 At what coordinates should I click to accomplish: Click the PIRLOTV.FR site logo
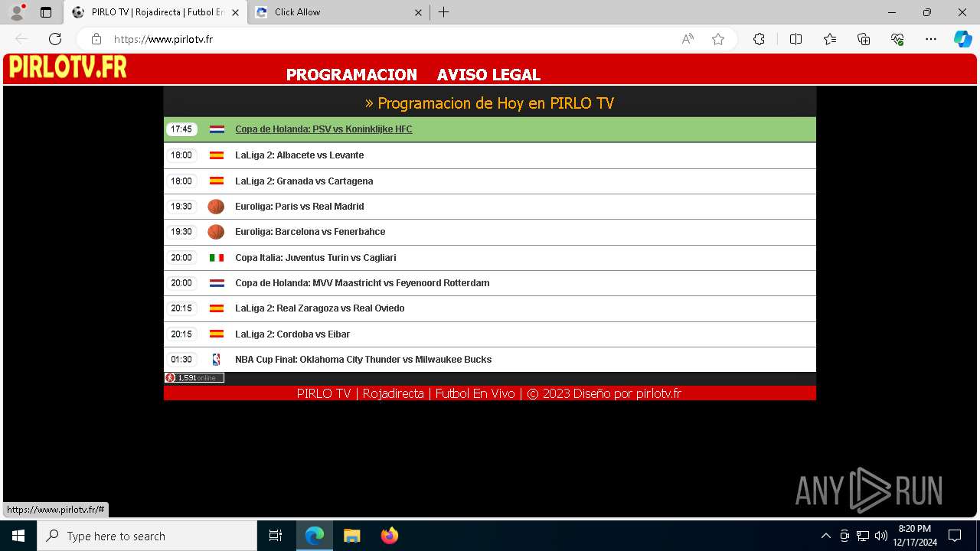coord(68,67)
